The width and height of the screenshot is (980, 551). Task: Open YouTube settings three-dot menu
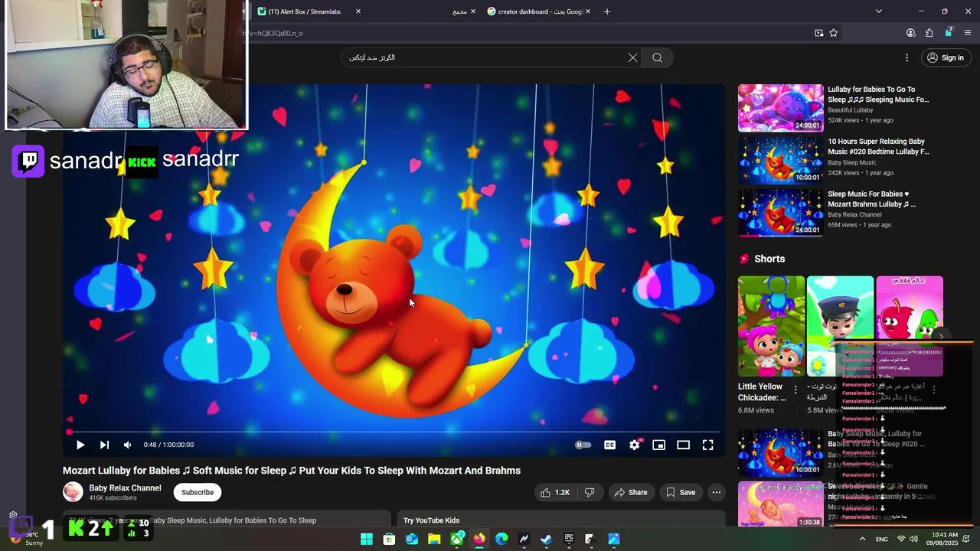coord(906,57)
